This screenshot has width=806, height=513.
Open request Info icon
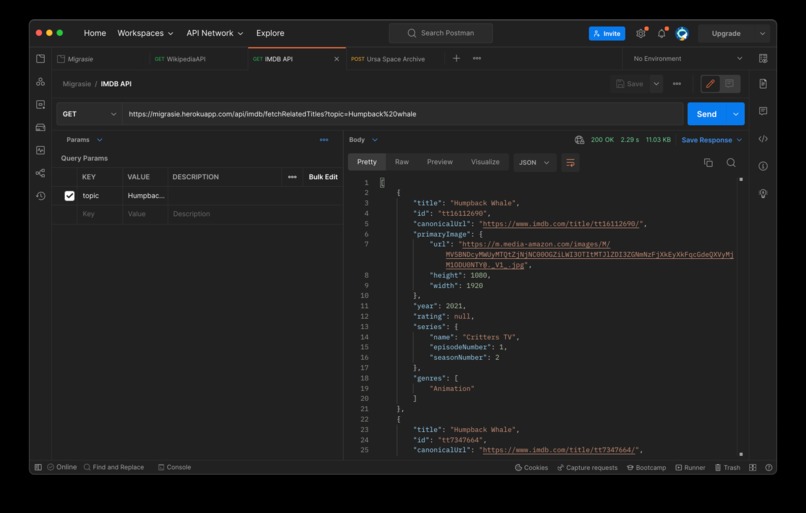[763, 166]
